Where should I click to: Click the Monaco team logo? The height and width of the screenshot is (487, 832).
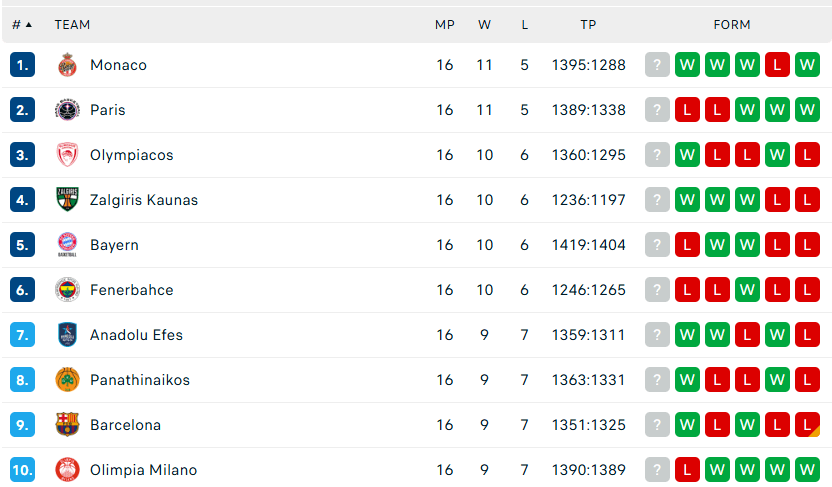[67, 65]
